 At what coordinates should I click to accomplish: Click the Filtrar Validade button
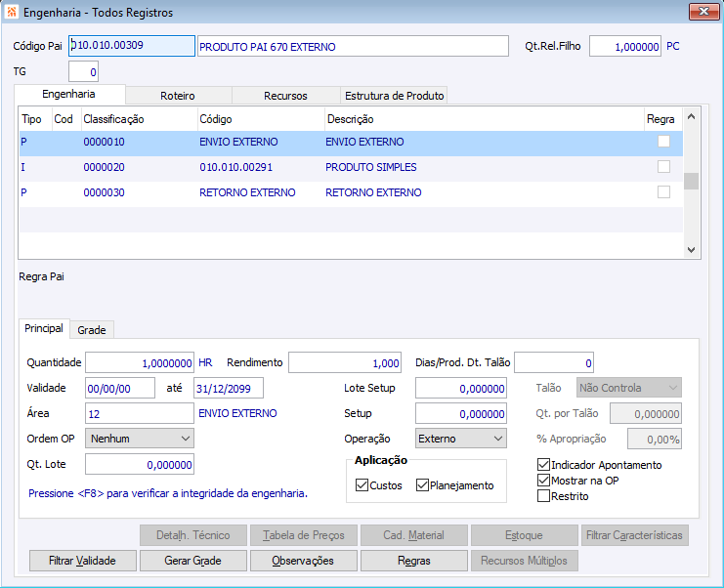82,562
